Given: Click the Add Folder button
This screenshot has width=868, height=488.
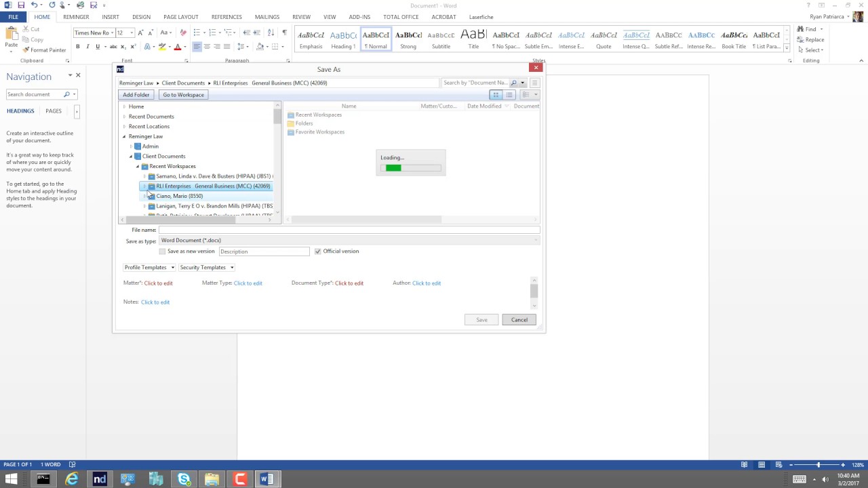Looking at the screenshot, I should 136,95.
